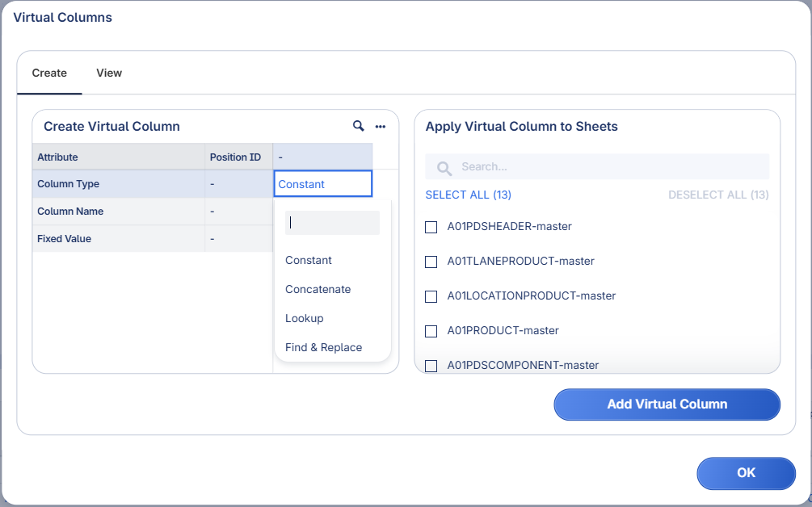Choose Constant in the dropdown list
Image resolution: width=812 pixels, height=507 pixels.
(x=309, y=260)
